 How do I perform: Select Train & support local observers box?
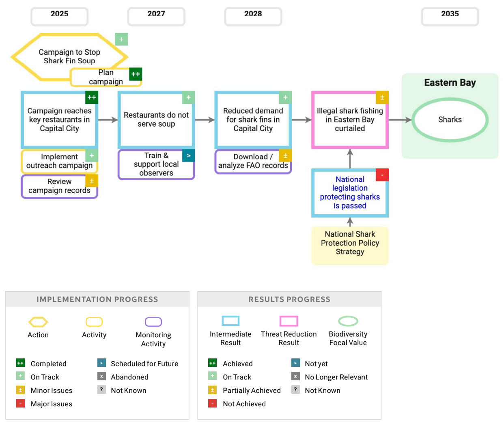click(156, 164)
